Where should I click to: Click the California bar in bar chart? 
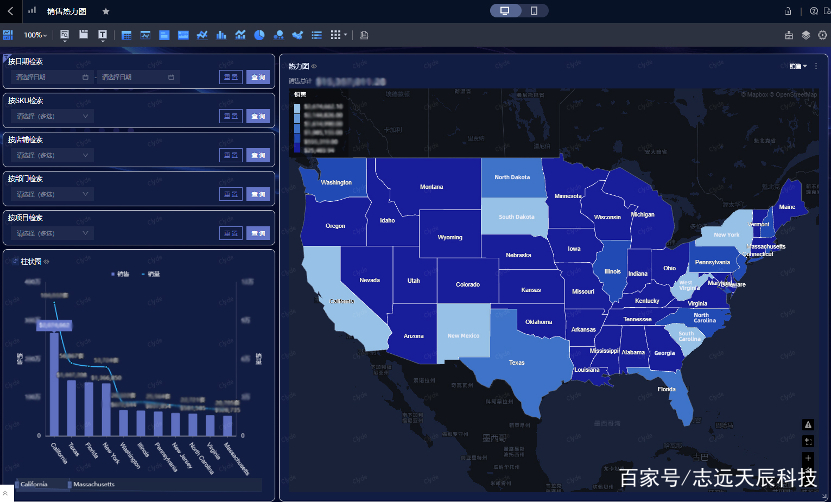pos(54,384)
